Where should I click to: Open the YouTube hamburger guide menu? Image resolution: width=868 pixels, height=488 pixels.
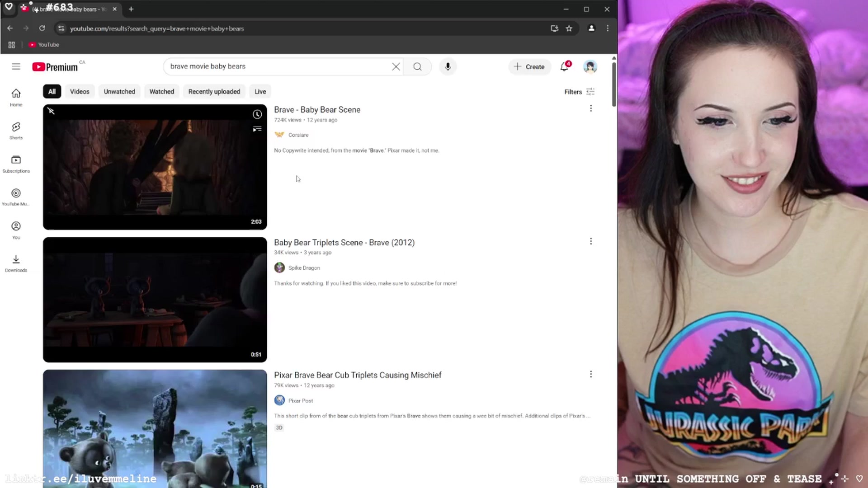coord(16,67)
